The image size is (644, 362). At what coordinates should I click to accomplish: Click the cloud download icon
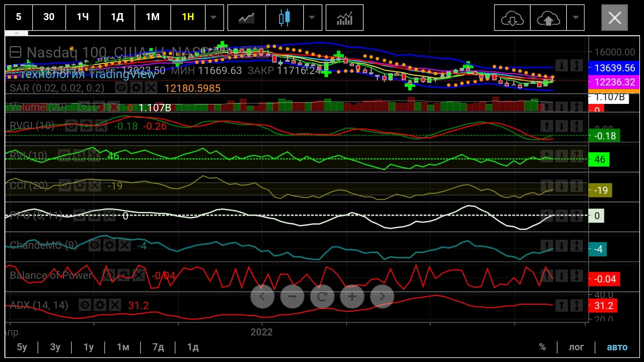click(512, 18)
